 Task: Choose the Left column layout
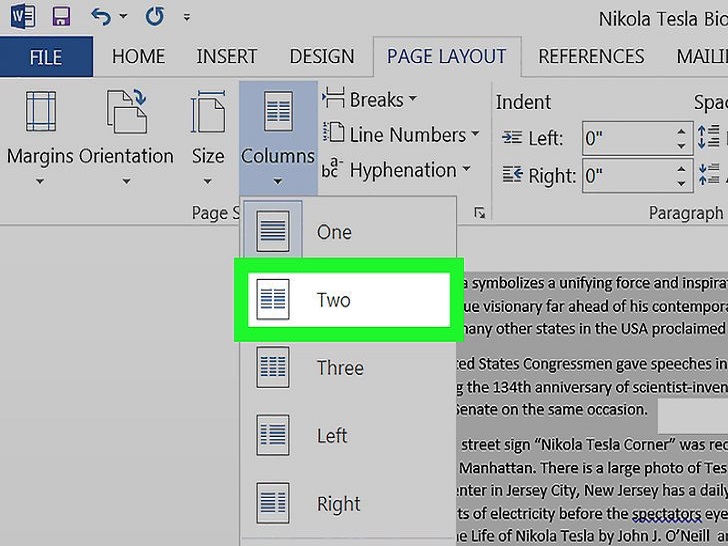point(348,436)
